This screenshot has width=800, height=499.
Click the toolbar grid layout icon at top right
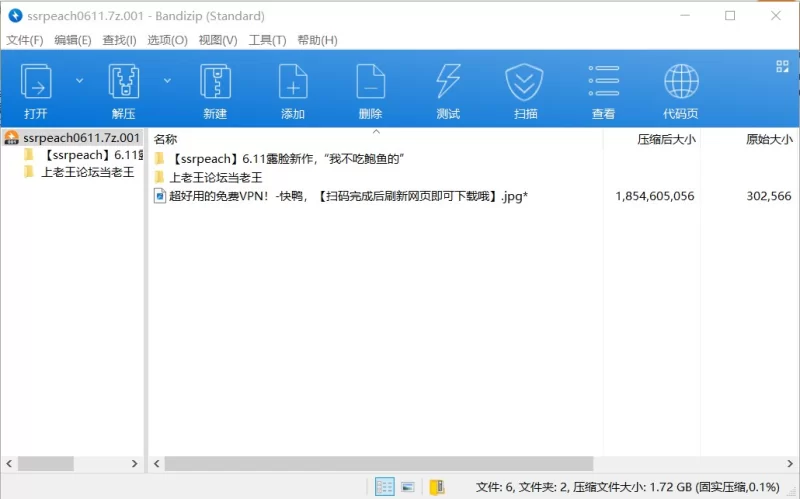(782, 66)
